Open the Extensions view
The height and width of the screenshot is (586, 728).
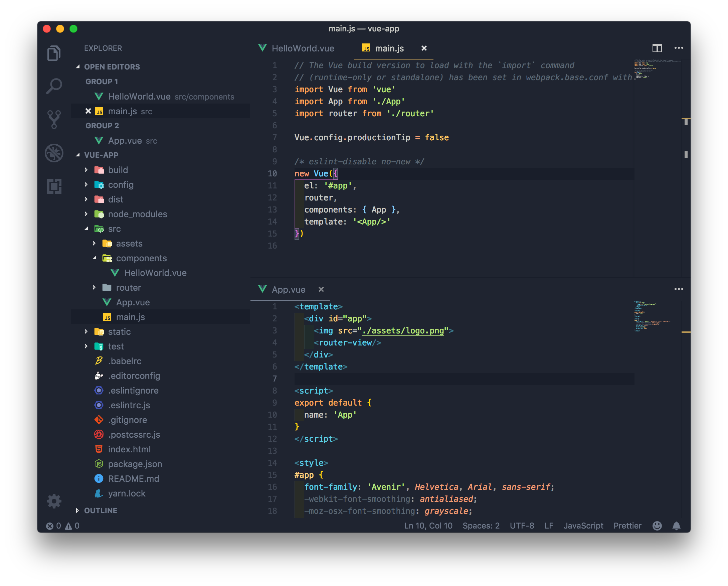tap(54, 186)
